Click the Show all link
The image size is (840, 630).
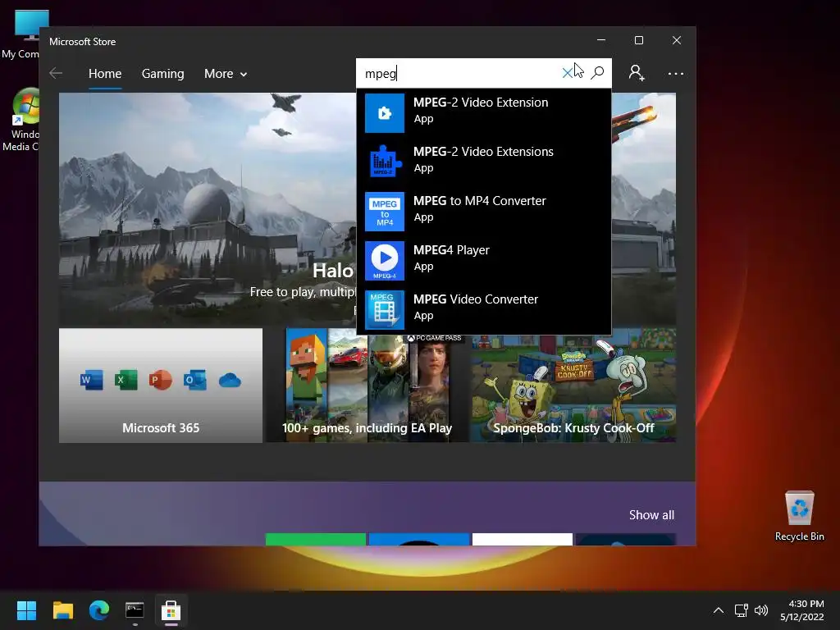(x=651, y=515)
